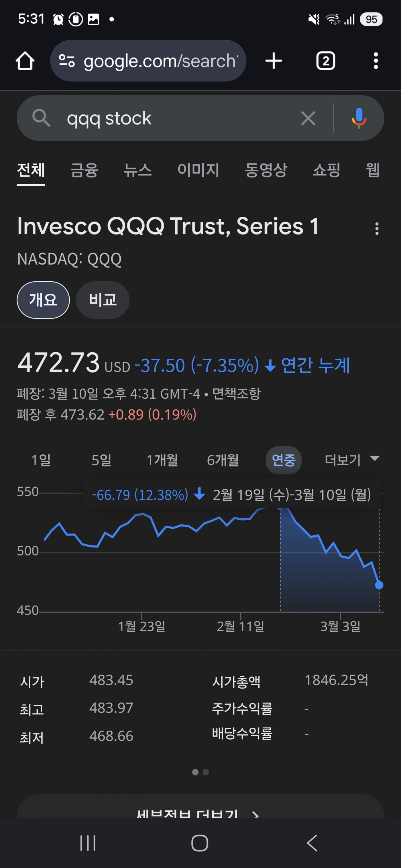Image resolution: width=401 pixels, height=868 pixels.
Task: Open the browser three-dot menu
Action: click(376, 61)
